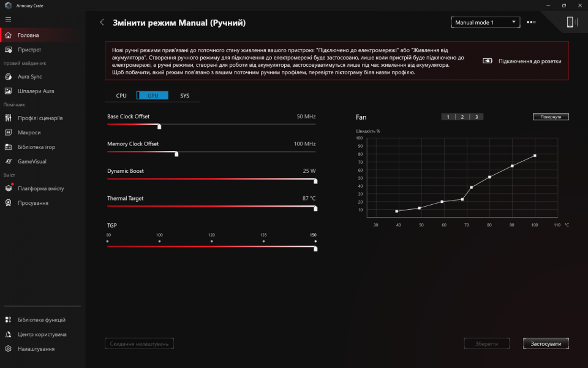The height and width of the screenshot is (368, 588).
Task: Set TGP to the 120 mark
Action: [x=211, y=241]
